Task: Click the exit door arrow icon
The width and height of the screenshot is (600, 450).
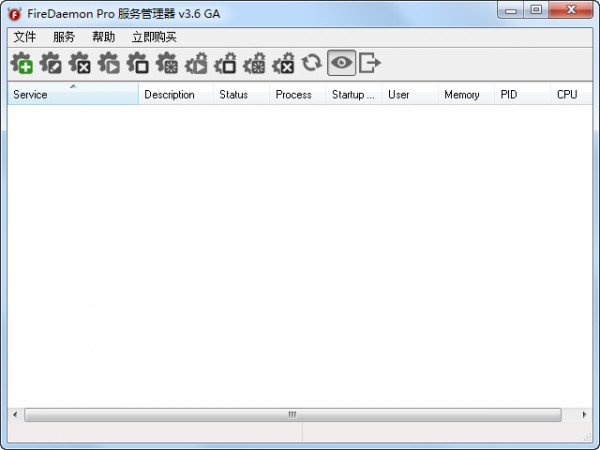Action: tap(370, 63)
